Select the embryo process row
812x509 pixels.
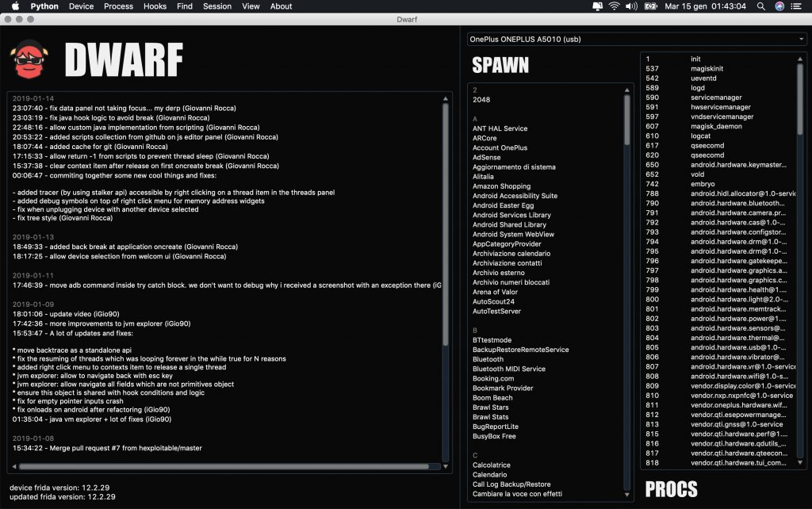tap(718, 184)
